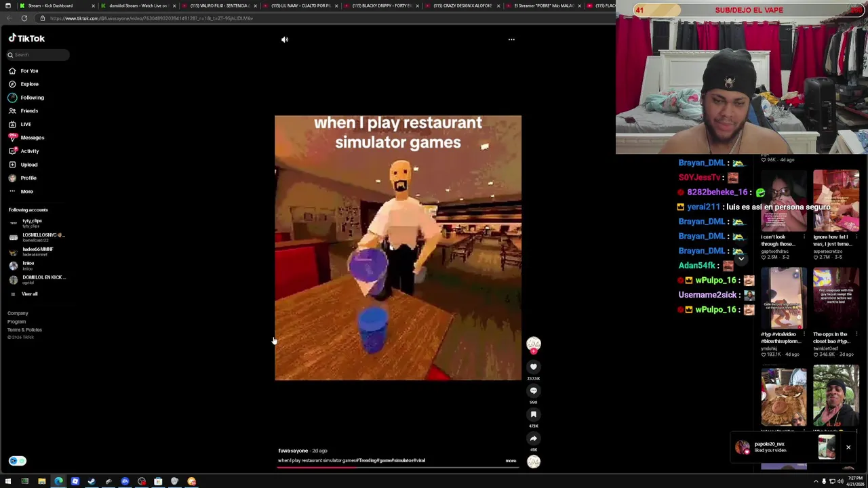Image resolution: width=868 pixels, height=488 pixels.
Task: Open the man in green video thumbnail
Action: (836, 396)
